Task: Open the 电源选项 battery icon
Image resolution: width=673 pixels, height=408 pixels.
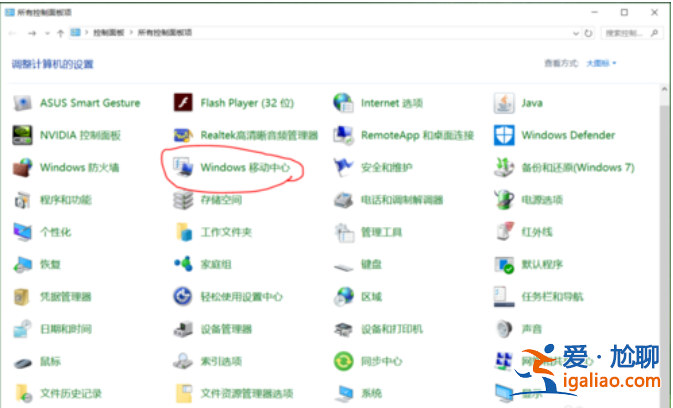Action: (x=504, y=200)
